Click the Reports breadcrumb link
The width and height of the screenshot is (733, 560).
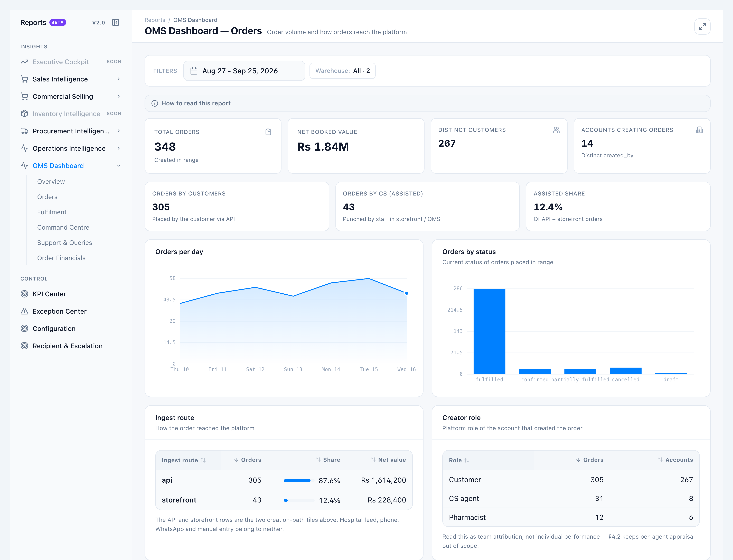pyautogui.click(x=155, y=20)
